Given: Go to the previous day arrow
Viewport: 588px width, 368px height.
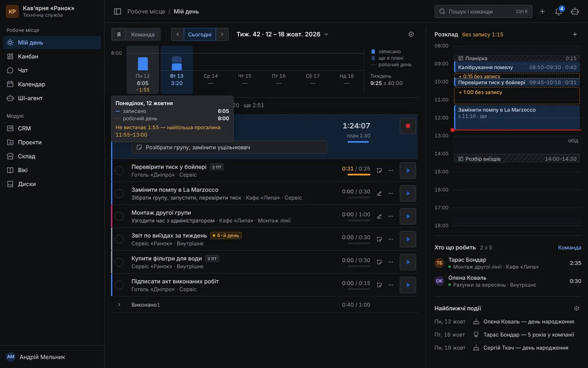Looking at the screenshot, I should point(178,34).
